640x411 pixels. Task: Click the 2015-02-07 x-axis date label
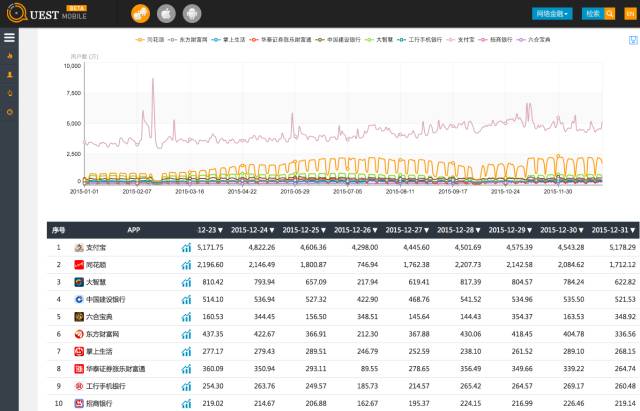[x=137, y=191]
